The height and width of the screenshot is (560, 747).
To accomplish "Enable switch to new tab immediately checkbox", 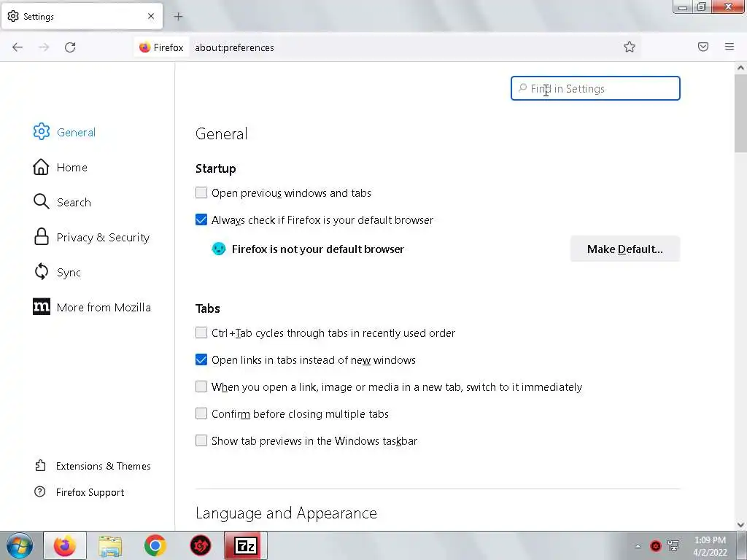I will (201, 386).
